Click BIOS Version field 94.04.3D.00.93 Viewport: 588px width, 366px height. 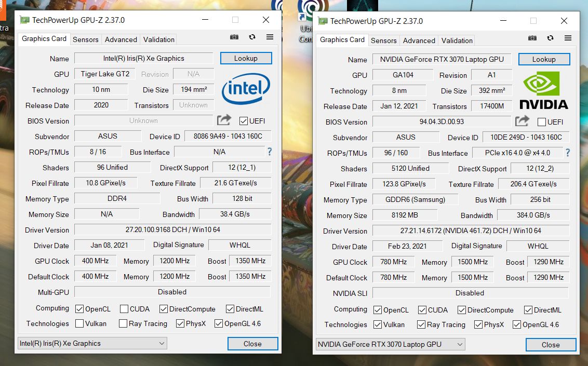click(442, 122)
